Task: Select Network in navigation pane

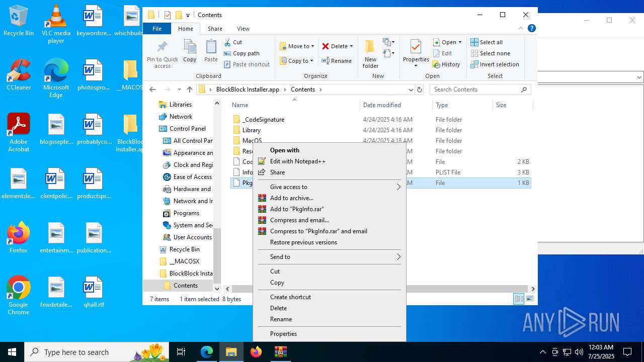Action: [176, 117]
